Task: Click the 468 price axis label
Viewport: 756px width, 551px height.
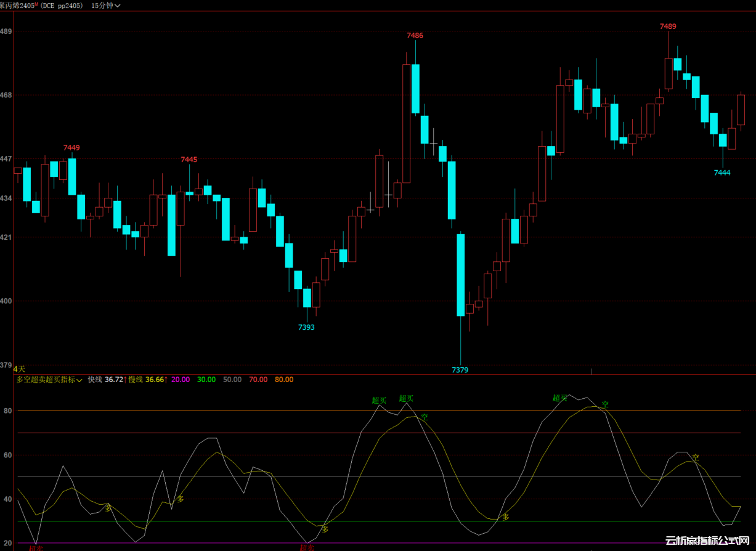Action: pos(6,96)
